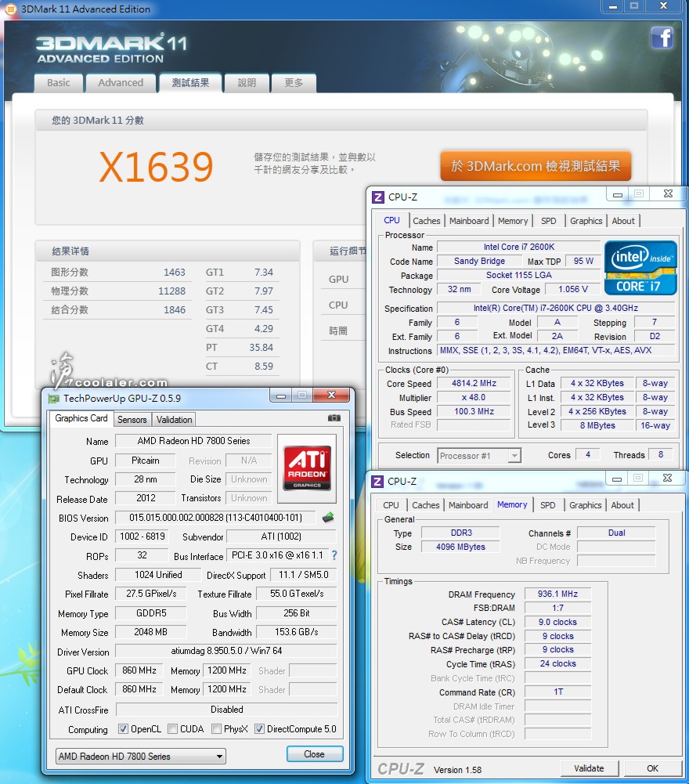Open Mainboard tab in upper CPU-Z window
This screenshot has width=689, height=784.
(x=469, y=221)
